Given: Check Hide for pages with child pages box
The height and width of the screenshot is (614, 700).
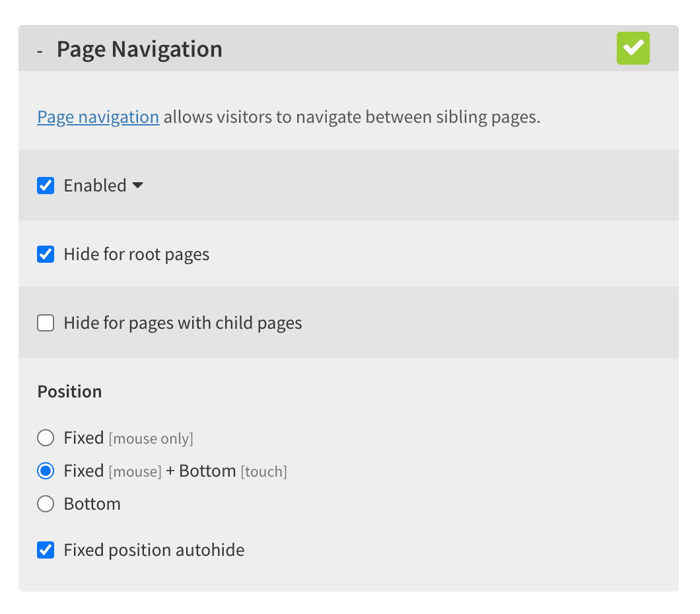Looking at the screenshot, I should 46,323.
